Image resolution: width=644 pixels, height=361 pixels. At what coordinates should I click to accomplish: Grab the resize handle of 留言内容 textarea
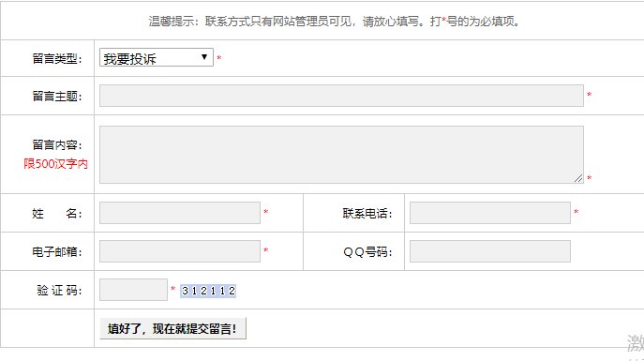tap(578, 178)
